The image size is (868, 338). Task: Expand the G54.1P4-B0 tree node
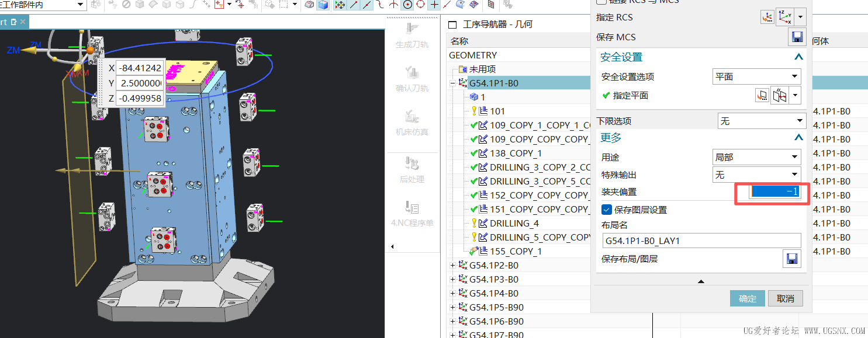pos(452,294)
